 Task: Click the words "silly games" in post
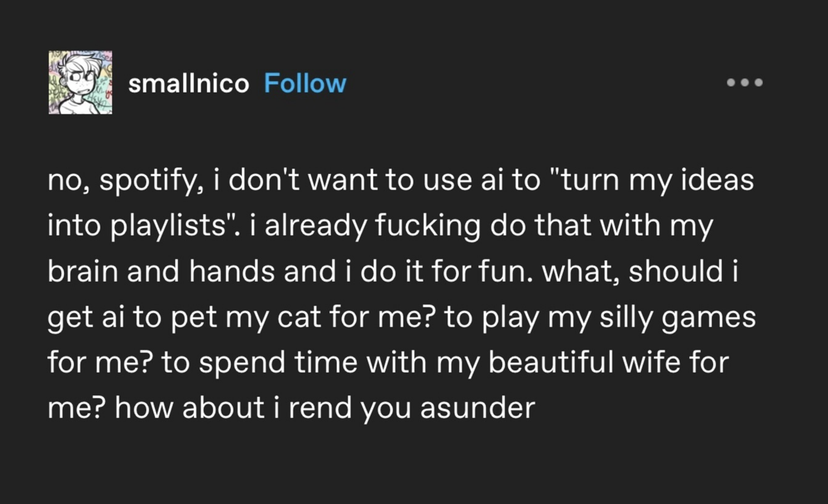click(677, 318)
